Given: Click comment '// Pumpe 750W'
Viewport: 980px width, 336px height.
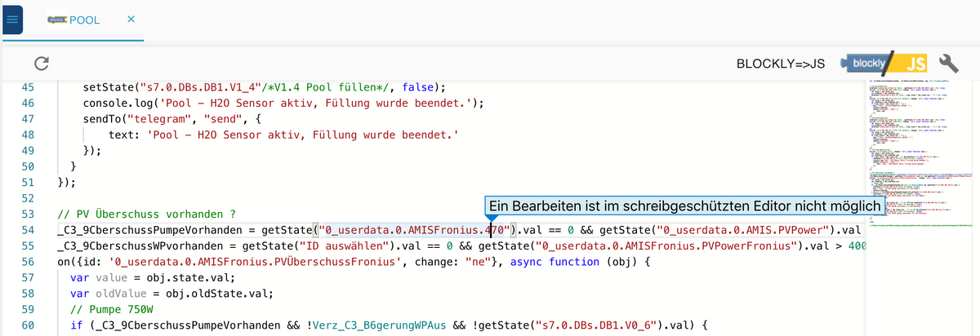Looking at the screenshot, I should coord(110,310).
